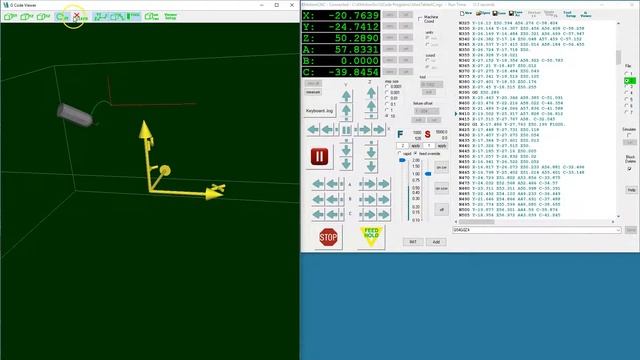Expand the MDI command combo box
The height and width of the screenshot is (360, 640).
point(618,230)
